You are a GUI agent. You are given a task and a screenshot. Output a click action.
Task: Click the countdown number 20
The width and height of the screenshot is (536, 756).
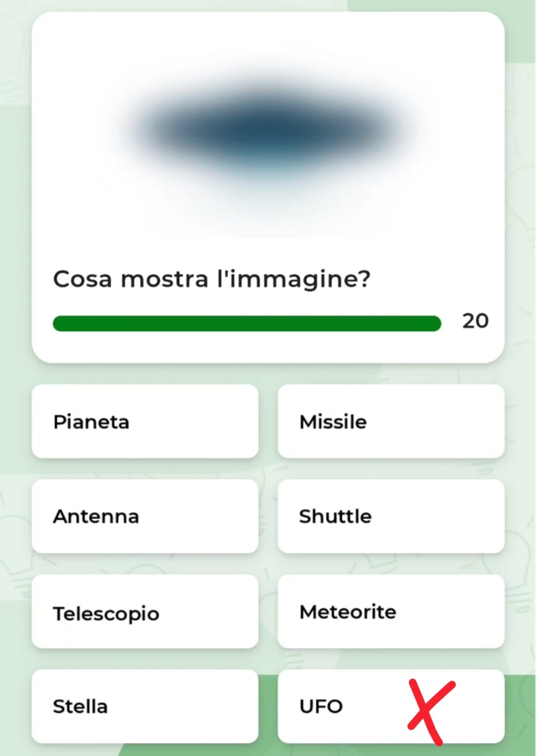(x=475, y=321)
